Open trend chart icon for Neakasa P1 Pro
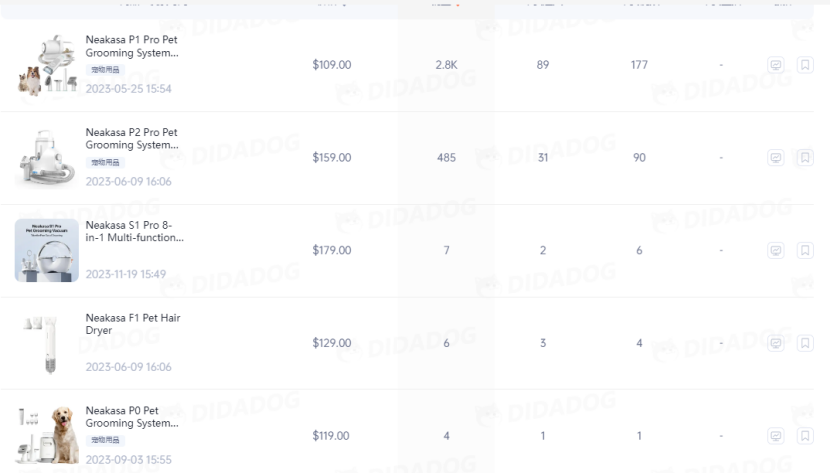 775,65
